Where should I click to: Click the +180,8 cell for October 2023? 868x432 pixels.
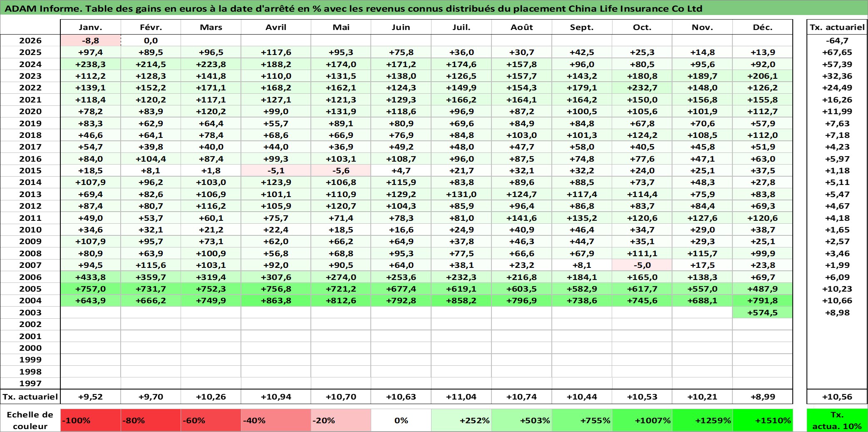pos(642,76)
